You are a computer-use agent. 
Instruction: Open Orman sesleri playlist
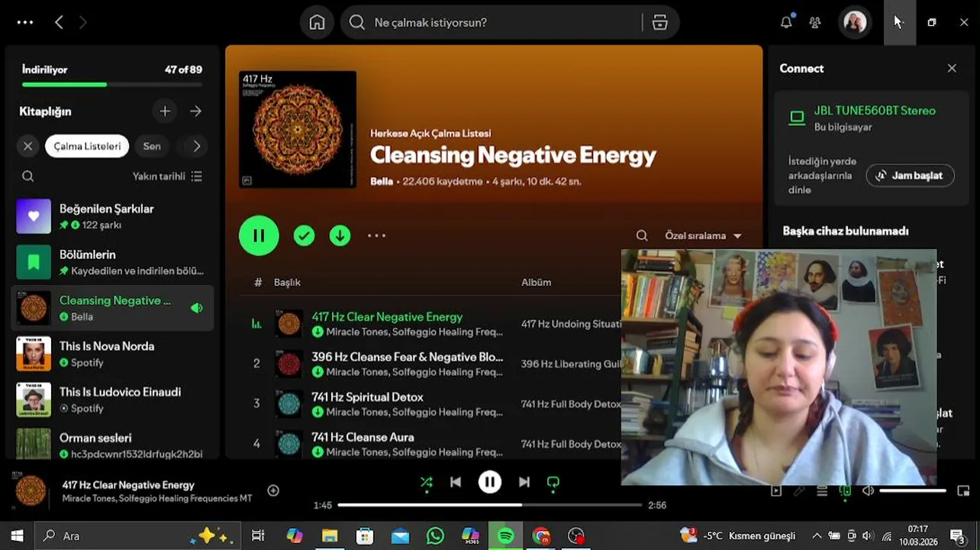tap(112, 445)
